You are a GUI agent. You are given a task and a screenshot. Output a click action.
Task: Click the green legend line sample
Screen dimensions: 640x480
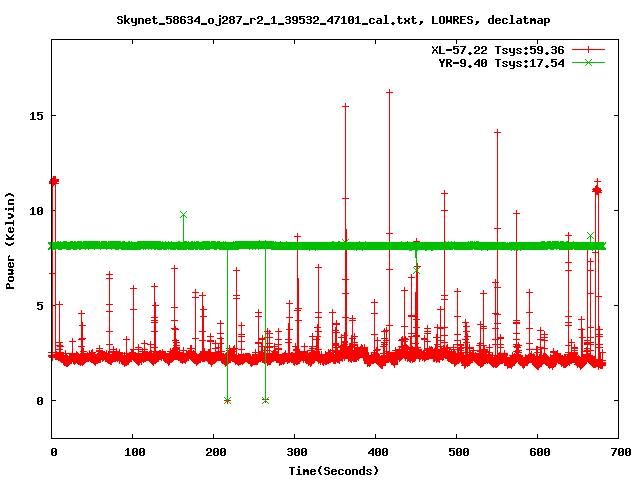tap(588, 62)
